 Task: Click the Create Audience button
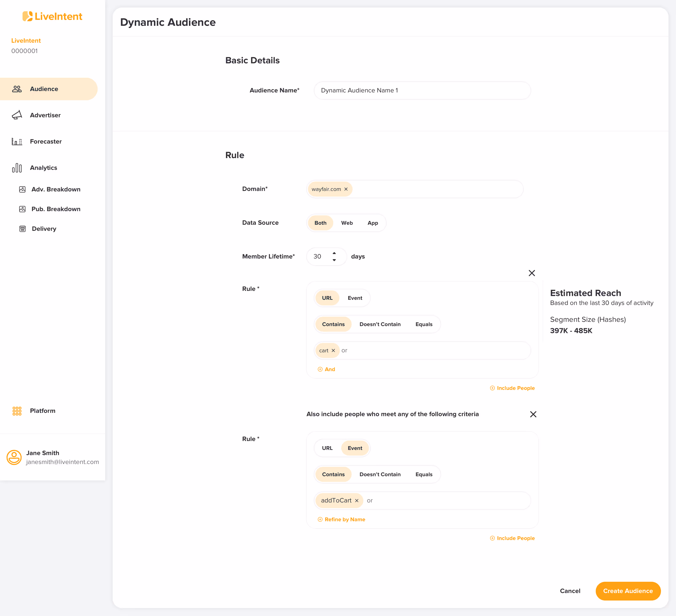(628, 591)
